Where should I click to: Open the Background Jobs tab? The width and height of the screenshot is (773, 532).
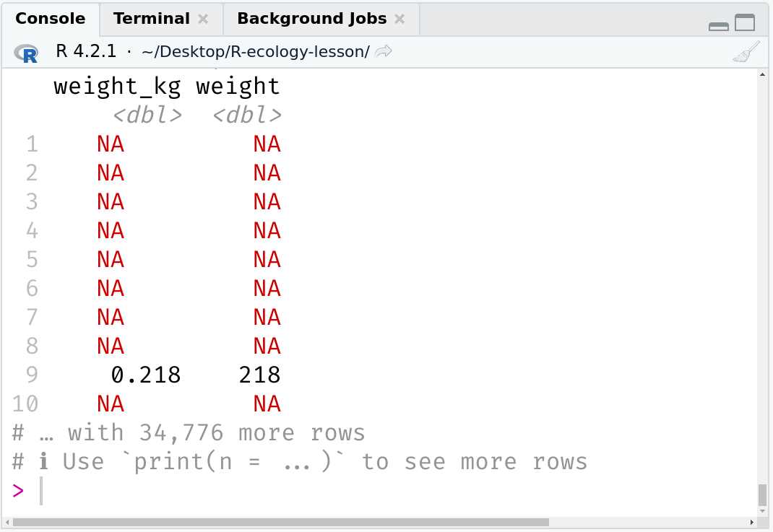pyautogui.click(x=311, y=19)
